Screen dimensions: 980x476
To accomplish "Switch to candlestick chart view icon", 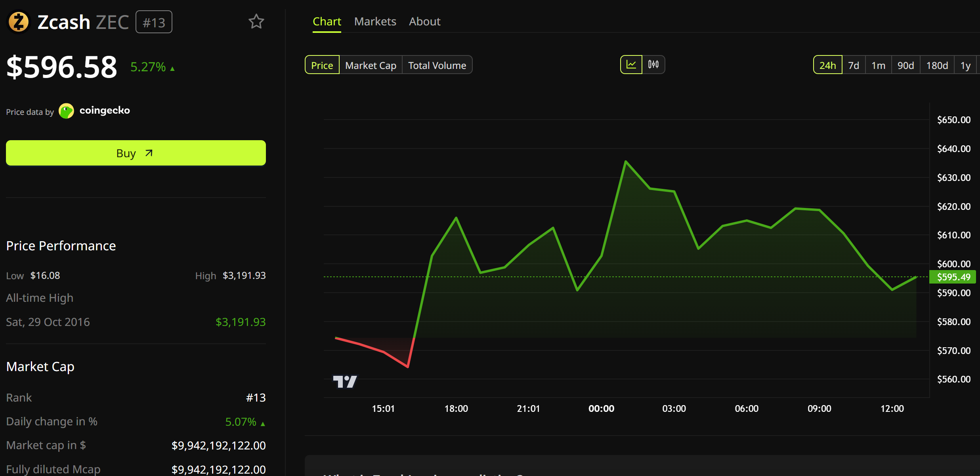I will coord(653,65).
